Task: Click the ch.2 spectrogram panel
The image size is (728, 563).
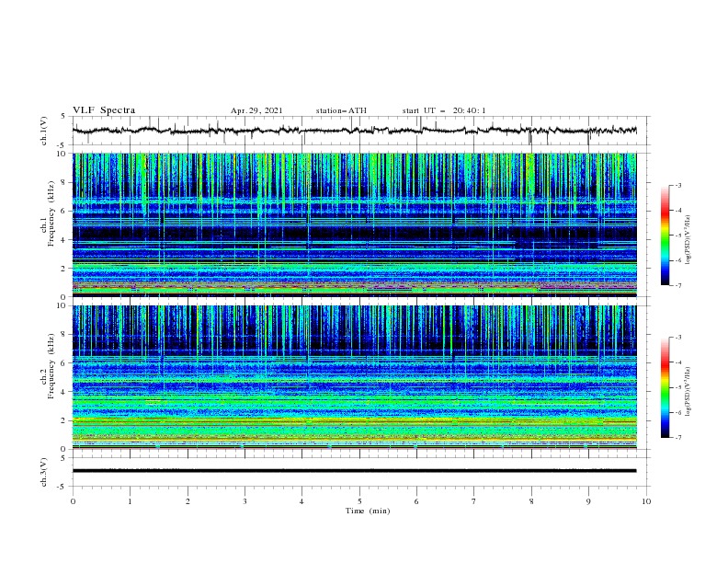Action: (354, 377)
